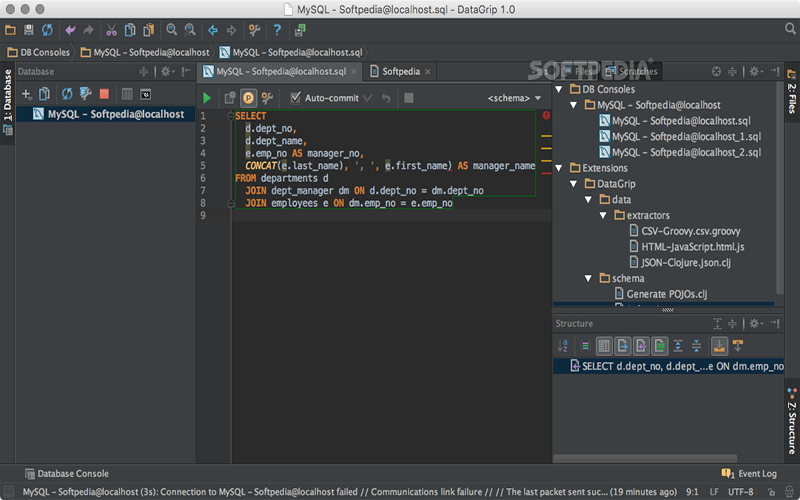Click the red Stop icon in Database panel
This screenshot has width=800, height=500.
point(104,94)
